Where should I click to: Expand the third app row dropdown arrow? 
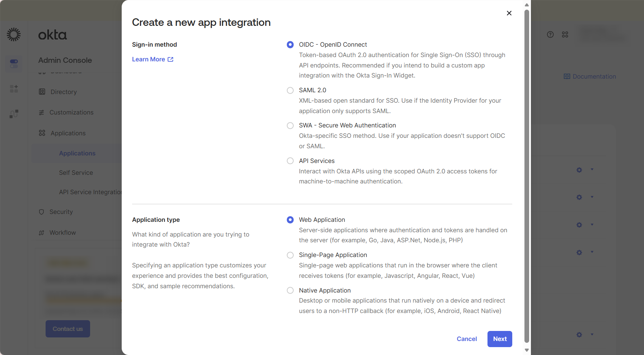(592, 224)
